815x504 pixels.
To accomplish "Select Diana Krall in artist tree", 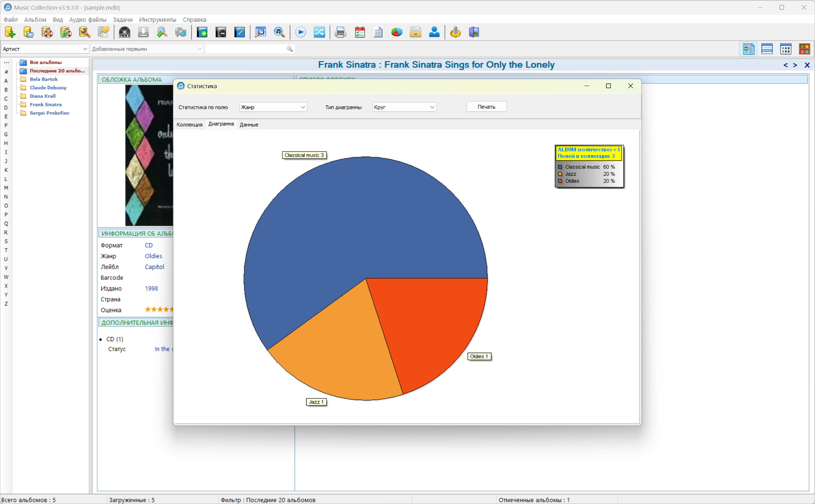I will (x=43, y=96).
